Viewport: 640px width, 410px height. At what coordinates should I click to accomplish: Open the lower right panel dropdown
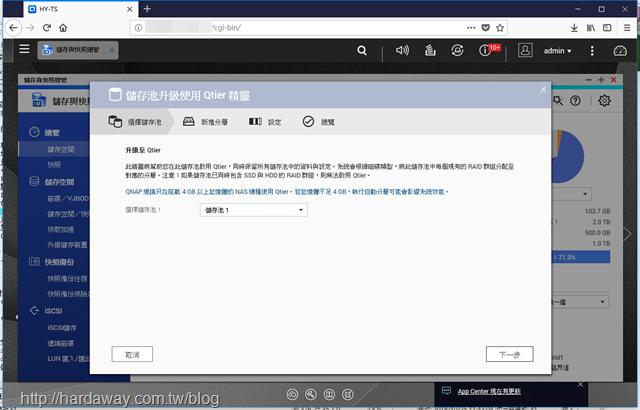(x=580, y=302)
